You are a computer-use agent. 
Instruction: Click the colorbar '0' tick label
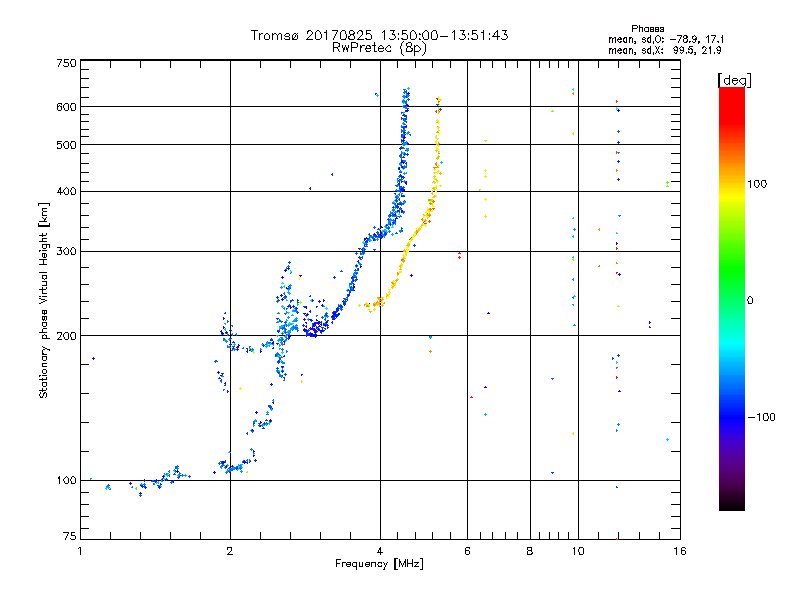pyautogui.click(x=750, y=301)
